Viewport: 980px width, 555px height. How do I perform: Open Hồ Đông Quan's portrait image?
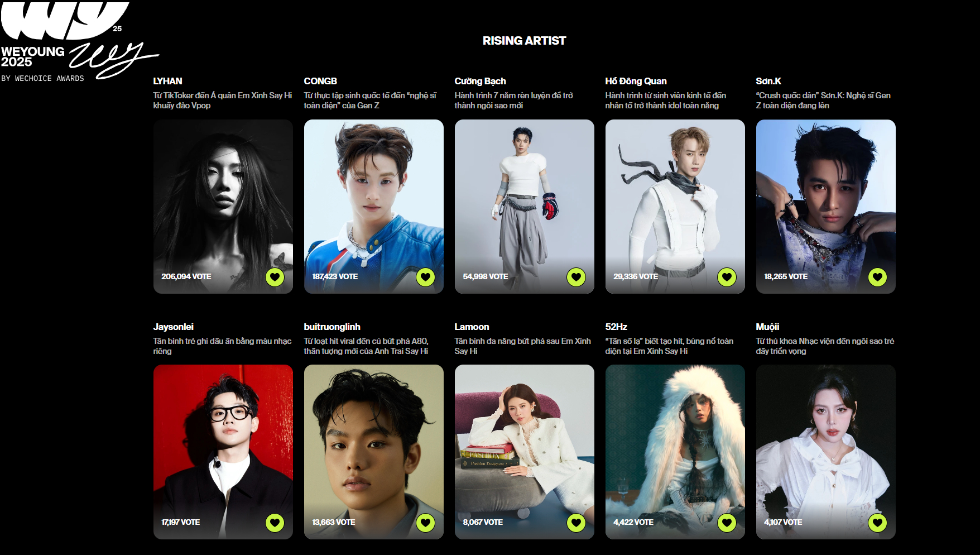point(675,207)
